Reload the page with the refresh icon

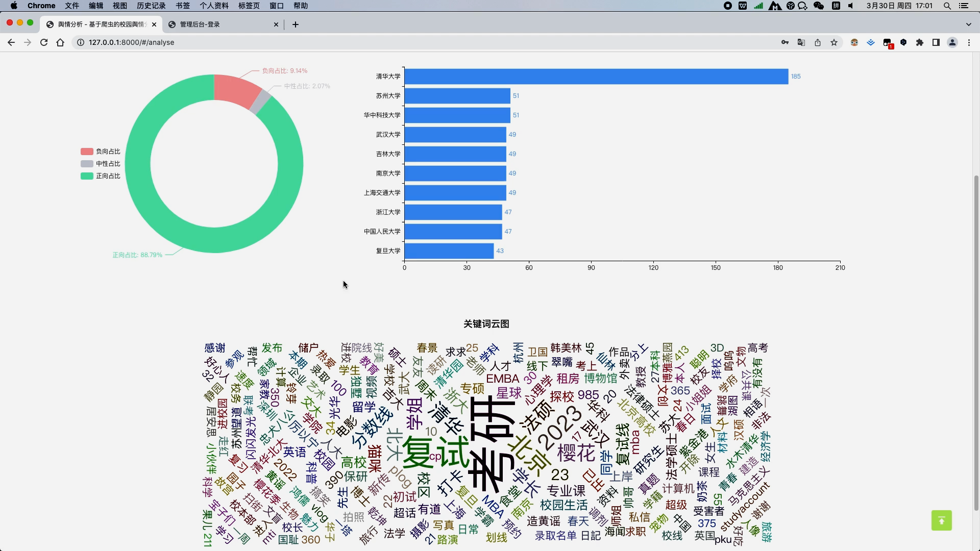tap(44, 43)
